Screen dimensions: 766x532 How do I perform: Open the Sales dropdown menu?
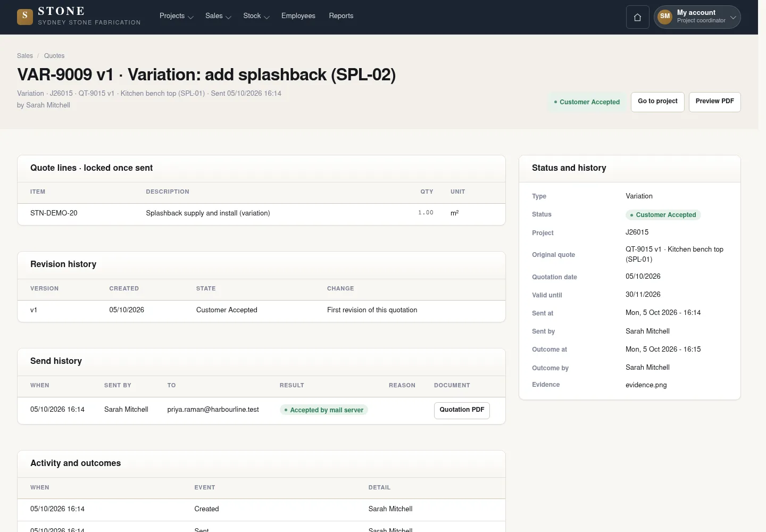(x=218, y=16)
